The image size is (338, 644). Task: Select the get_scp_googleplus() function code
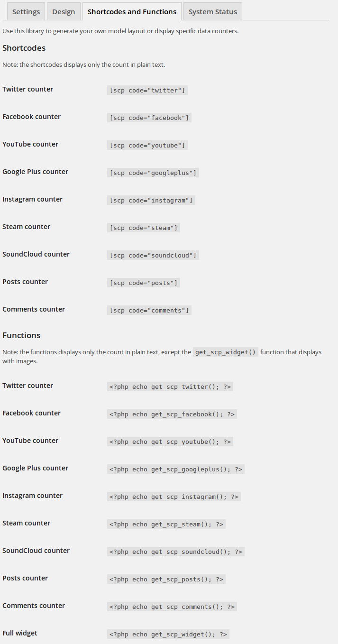point(176,469)
